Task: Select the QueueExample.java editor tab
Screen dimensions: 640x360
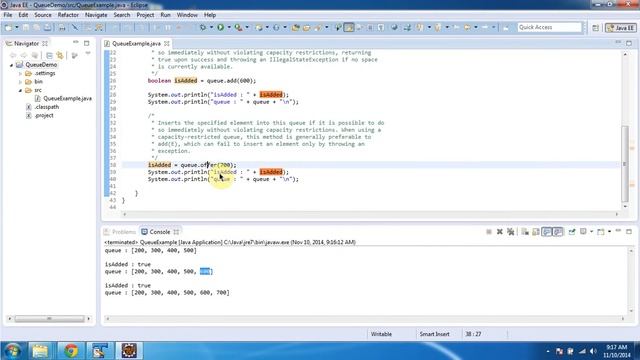Action: coord(136,43)
